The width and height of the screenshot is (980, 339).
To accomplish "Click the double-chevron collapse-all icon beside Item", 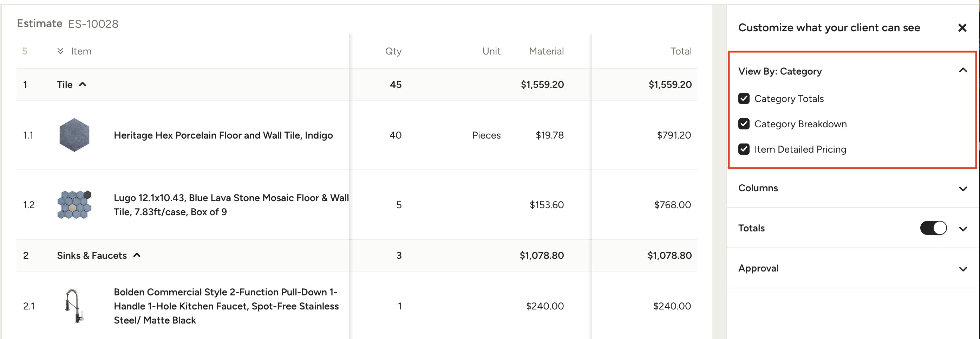I will [x=60, y=51].
